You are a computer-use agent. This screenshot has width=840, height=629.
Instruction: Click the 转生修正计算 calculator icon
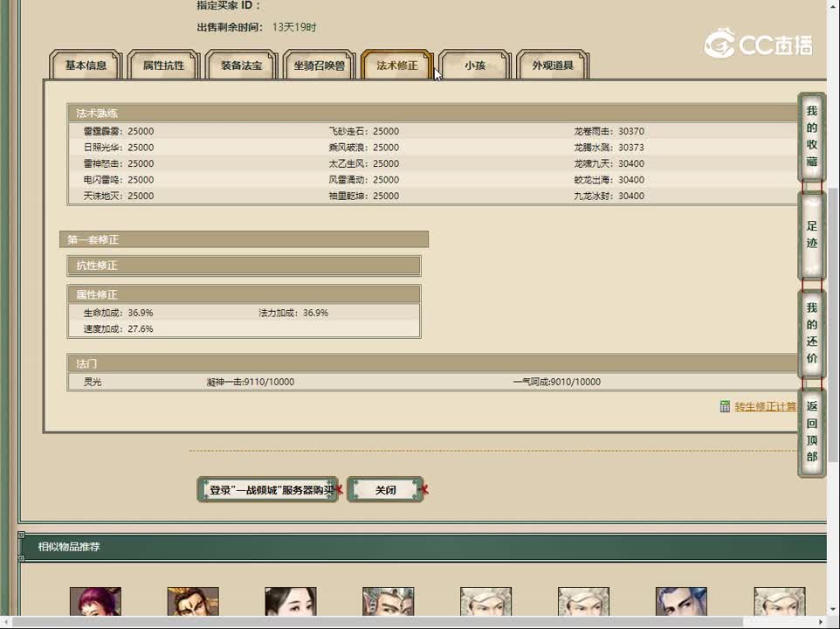coord(725,406)
